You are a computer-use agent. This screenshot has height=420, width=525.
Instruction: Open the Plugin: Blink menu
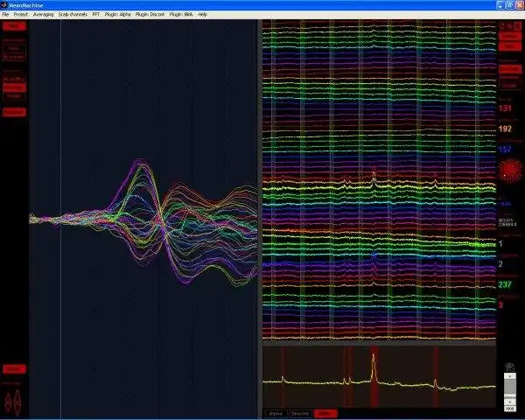pos(181,14)
